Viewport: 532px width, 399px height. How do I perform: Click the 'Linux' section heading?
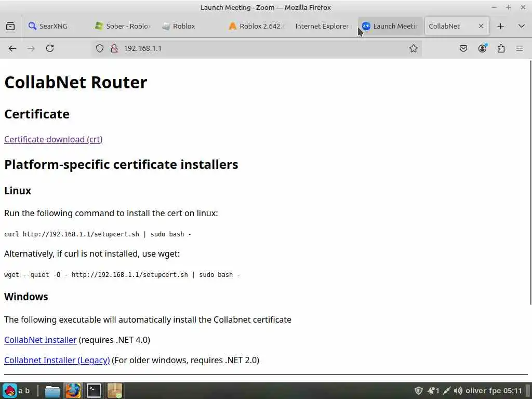coord(18,191)
